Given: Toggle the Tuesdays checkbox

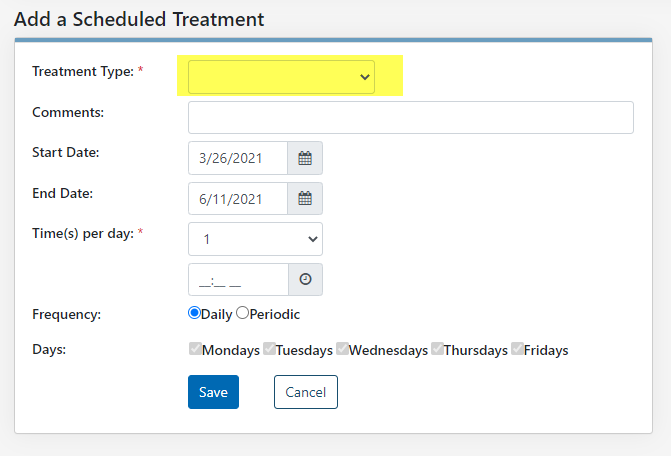Looking at the screenshot, I should pyautogui.click(x=269, y=349).
